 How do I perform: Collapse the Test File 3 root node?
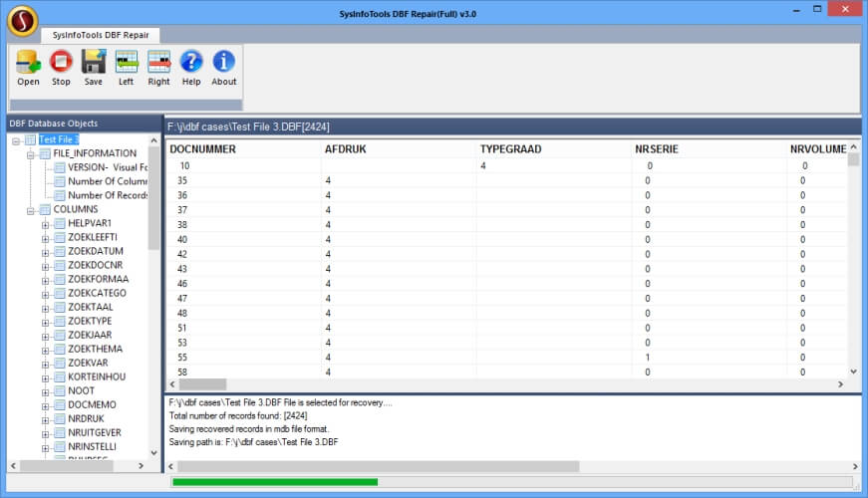pos(17,139)
